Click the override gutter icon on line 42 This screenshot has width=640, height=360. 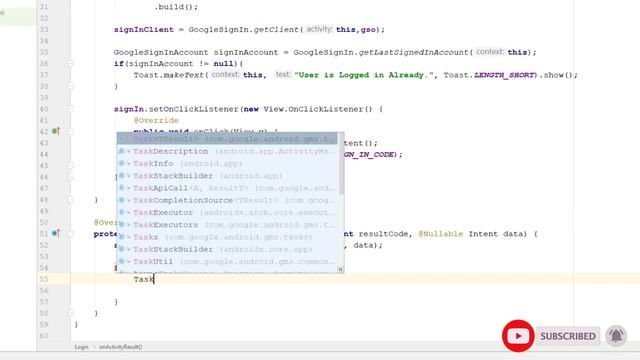[56, 131]
